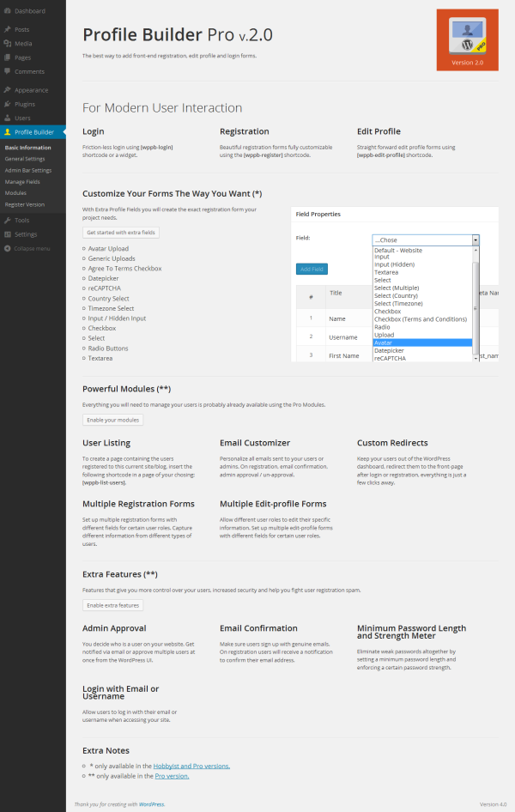Viewport: 515px width, 812px height.
Task: Open Manage Fields submenu item
Action: point(22,182)
